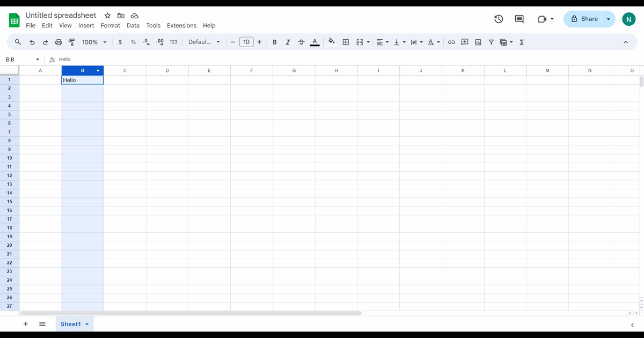Click the Print icon
The height and width of the screenshot is (338, 644).
pos(58,42)
